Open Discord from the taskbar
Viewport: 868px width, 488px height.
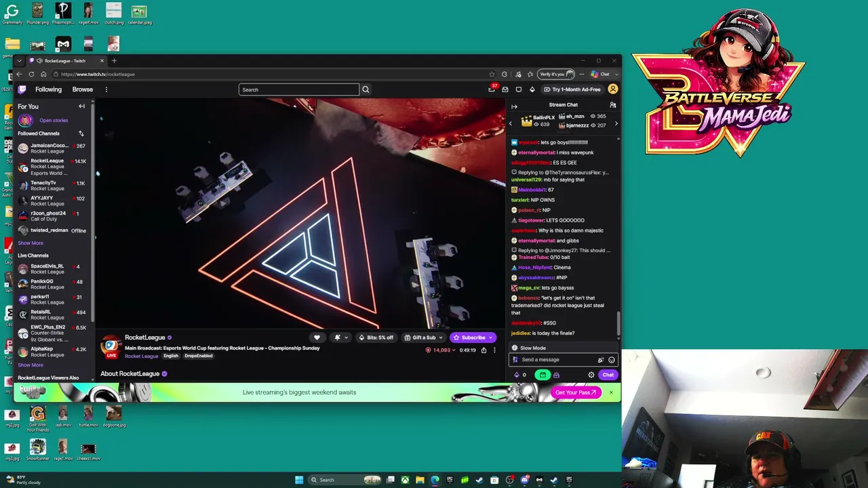(x=524, y=480)
